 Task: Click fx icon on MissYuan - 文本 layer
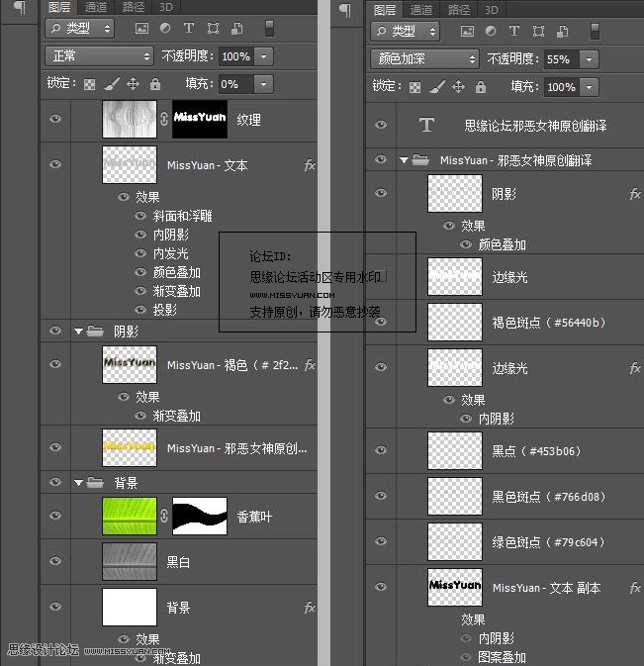click(310, 165)
